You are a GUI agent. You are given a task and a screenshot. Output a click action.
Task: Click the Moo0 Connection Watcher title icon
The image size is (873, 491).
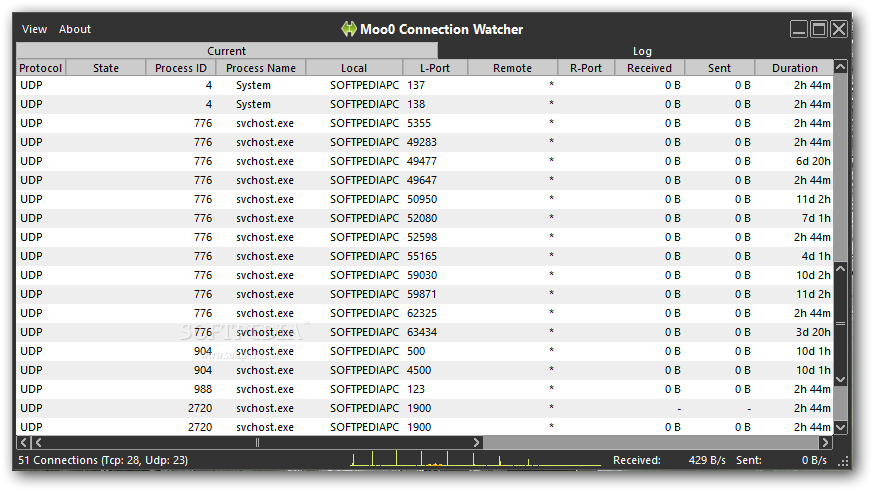point(349,29)
